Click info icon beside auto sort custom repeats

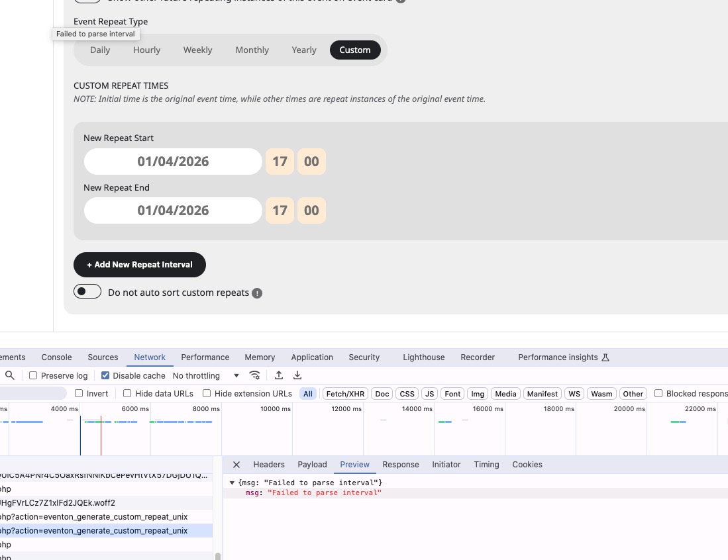pyautogui.click(x=257, y=293)
